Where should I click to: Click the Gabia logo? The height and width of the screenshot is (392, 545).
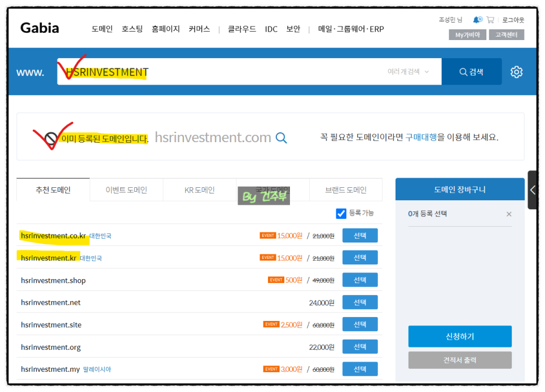coord(39,28)
